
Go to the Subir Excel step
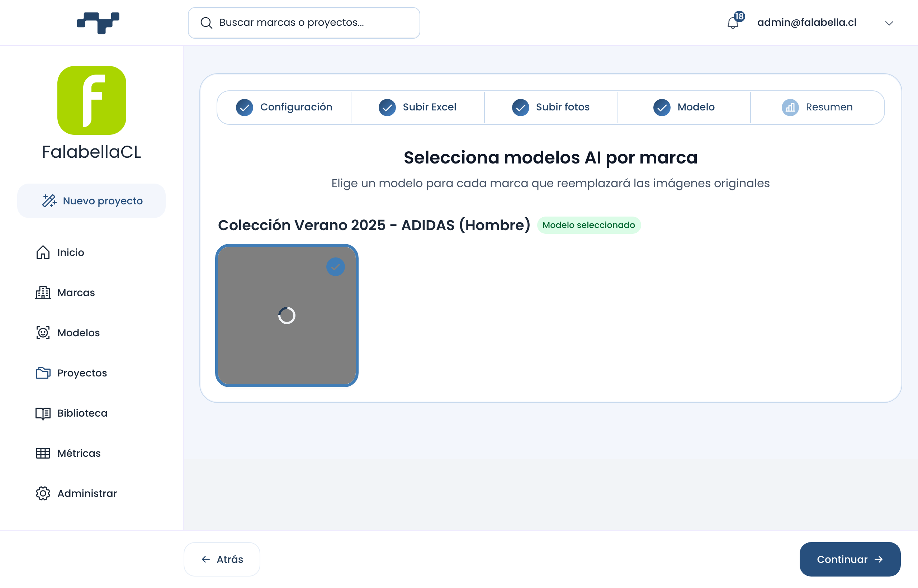(417, 107)
